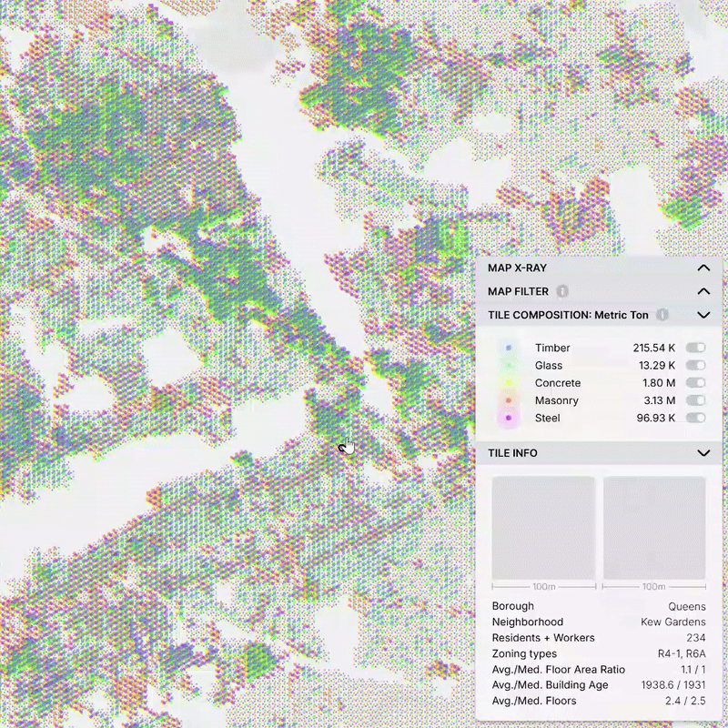Image resolution: width=728 pixels, height=728 pixels.
Task: Click the MAP X-RAY header label
Action: (x=517, y=268)
